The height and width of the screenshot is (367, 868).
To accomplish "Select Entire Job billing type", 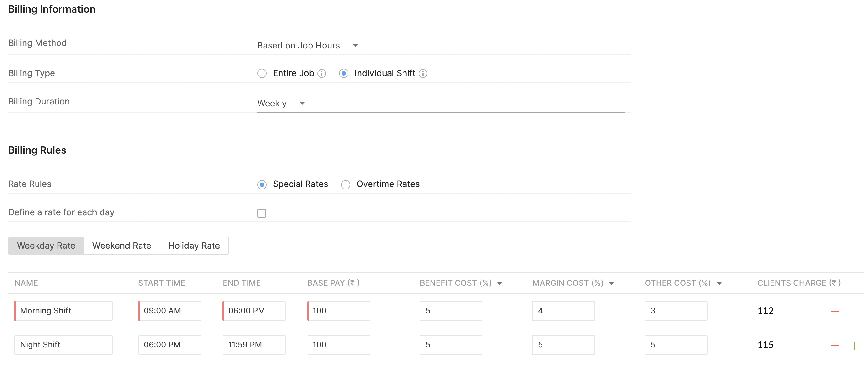I will pyautogui.click(x=262, y=74).
